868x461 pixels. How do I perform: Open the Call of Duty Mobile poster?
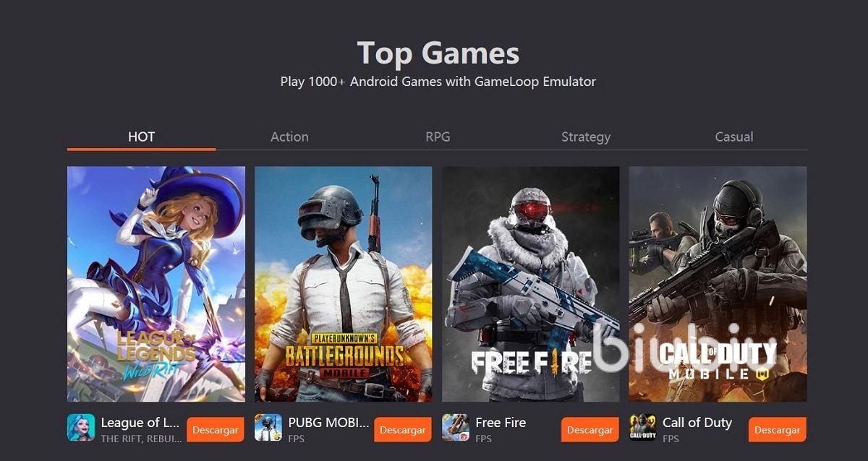(x=718, y=284)
